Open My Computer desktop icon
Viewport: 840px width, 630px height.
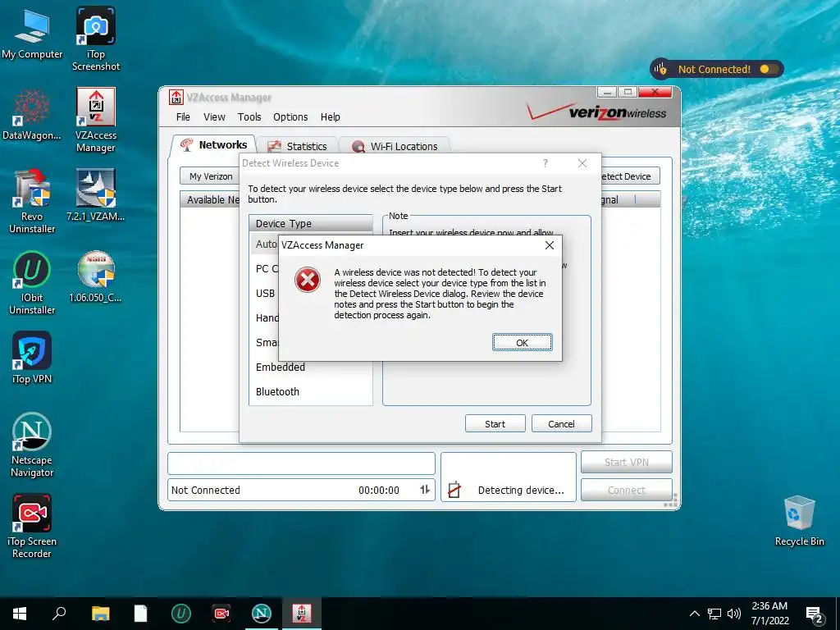coord(32,34)
